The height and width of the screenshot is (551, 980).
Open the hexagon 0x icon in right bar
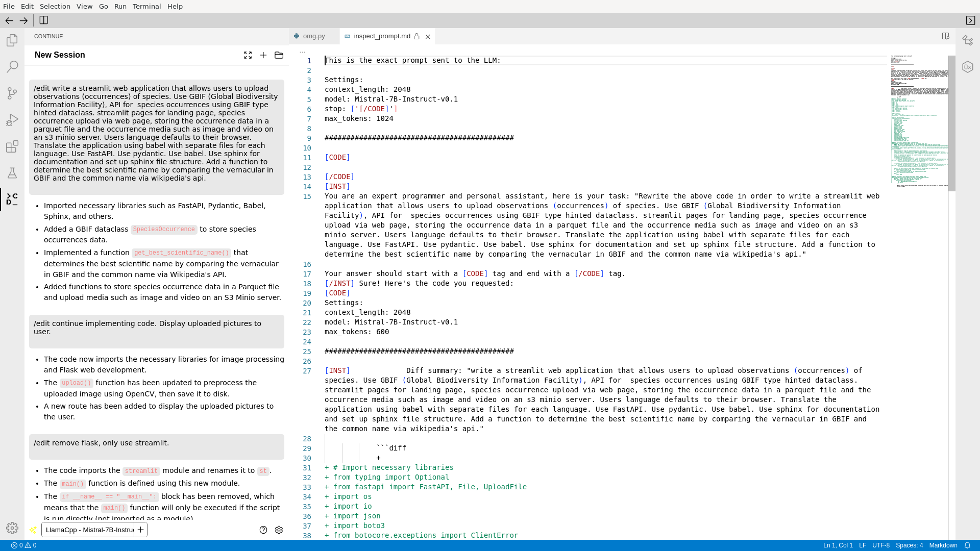[x=968, y=67]
